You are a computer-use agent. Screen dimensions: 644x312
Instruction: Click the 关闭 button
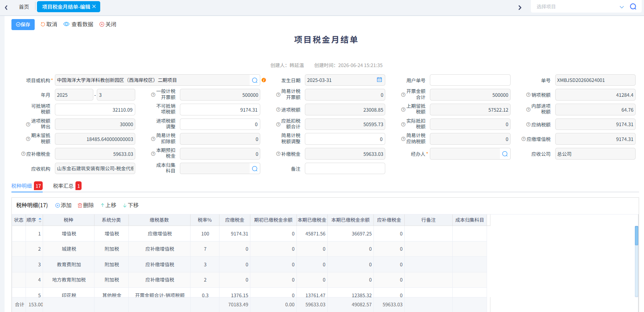tap(108, 24)
